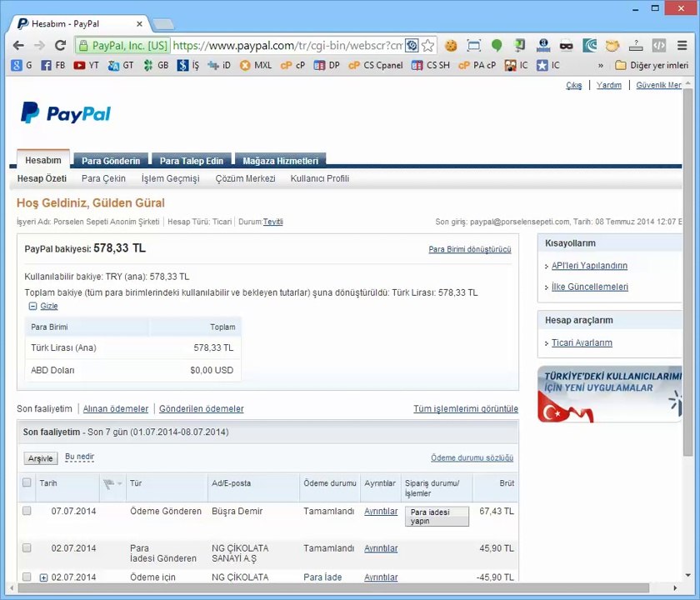
Task: Click the flag column icon in table header
Action: [108, 484]
